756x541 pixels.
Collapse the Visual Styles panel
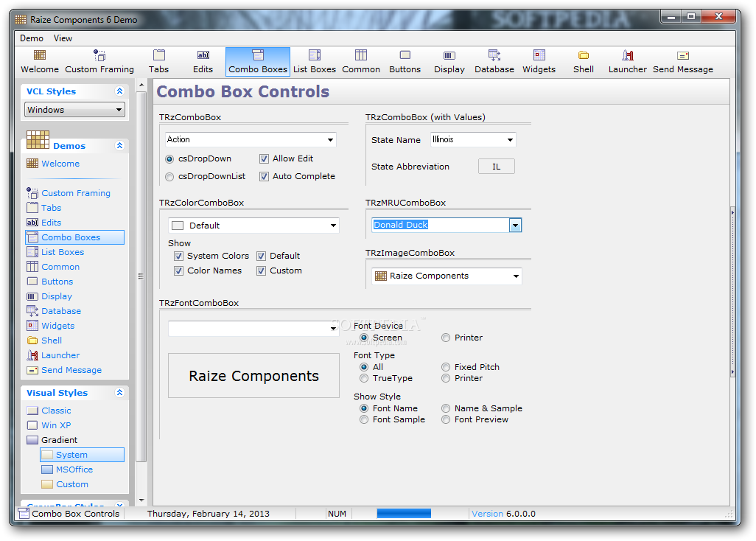[119, 393]
